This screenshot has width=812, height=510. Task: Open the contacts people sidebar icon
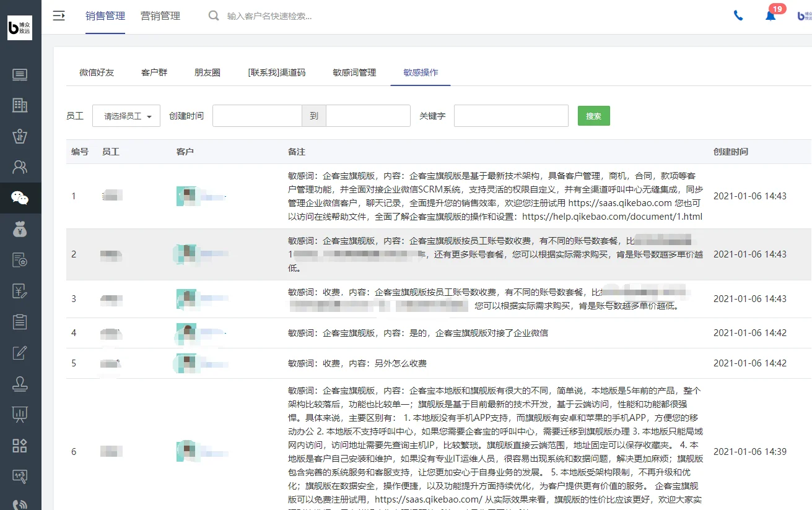pos(20,167)
